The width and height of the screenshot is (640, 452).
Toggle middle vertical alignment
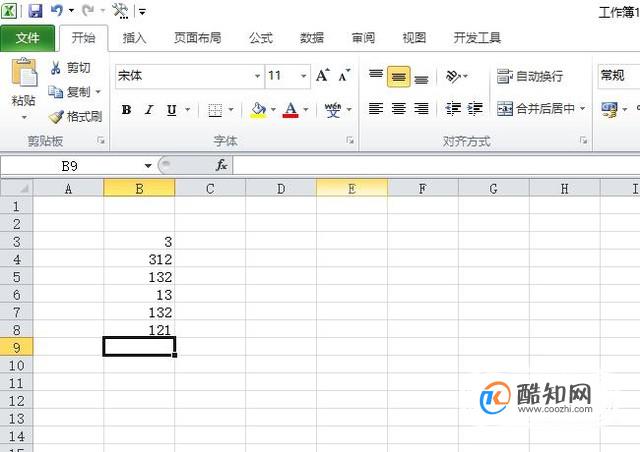pos(399,76)
